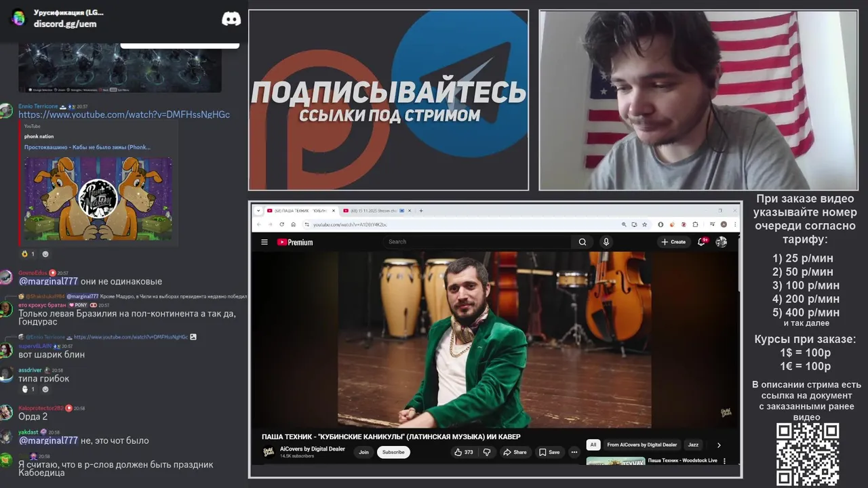Activate YouTube voice search microphone

606,242
